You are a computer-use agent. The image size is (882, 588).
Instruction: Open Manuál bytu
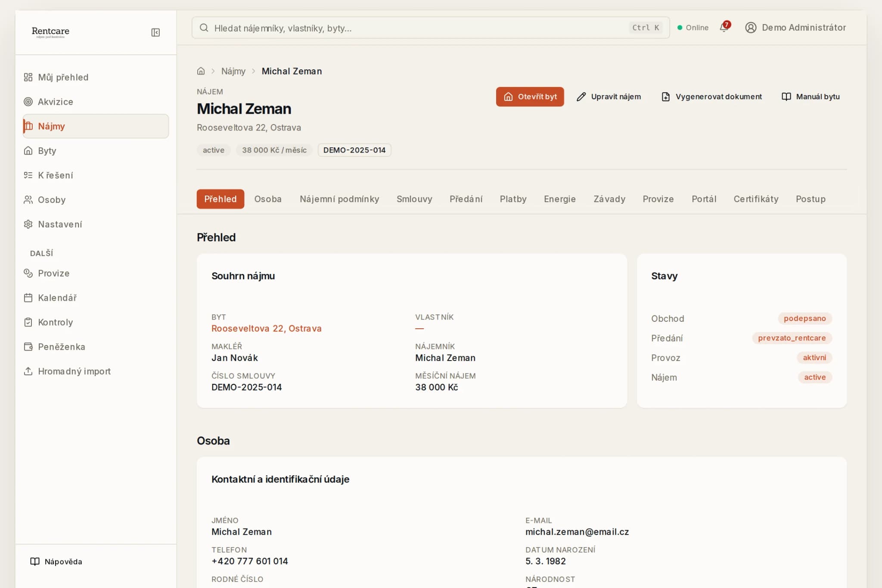click(x=811, y=96)
